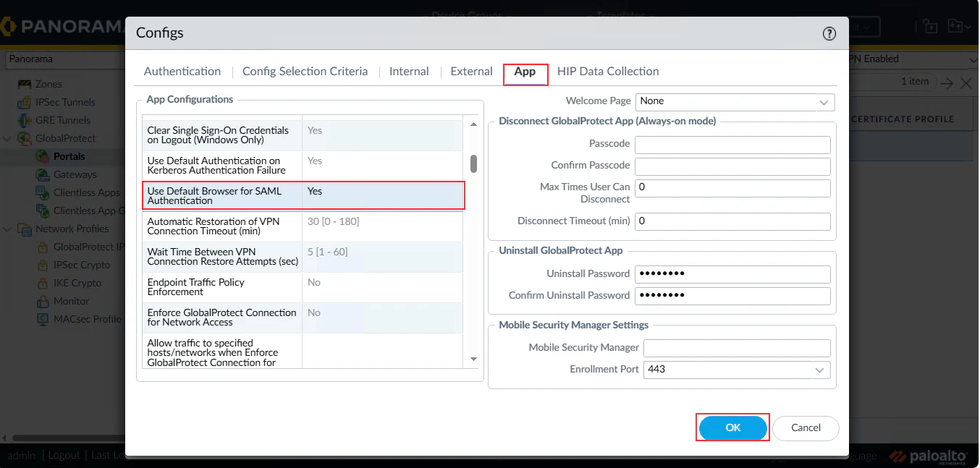Select Automatic Restoration of VPN Connection Timeout row
The image size is (980, 468).
click(x=303, y=226)
